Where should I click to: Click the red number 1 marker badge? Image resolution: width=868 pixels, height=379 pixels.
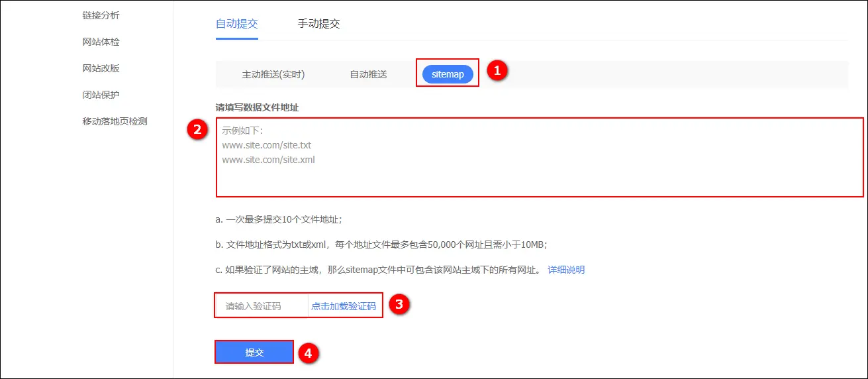click(x=497, y=72)
